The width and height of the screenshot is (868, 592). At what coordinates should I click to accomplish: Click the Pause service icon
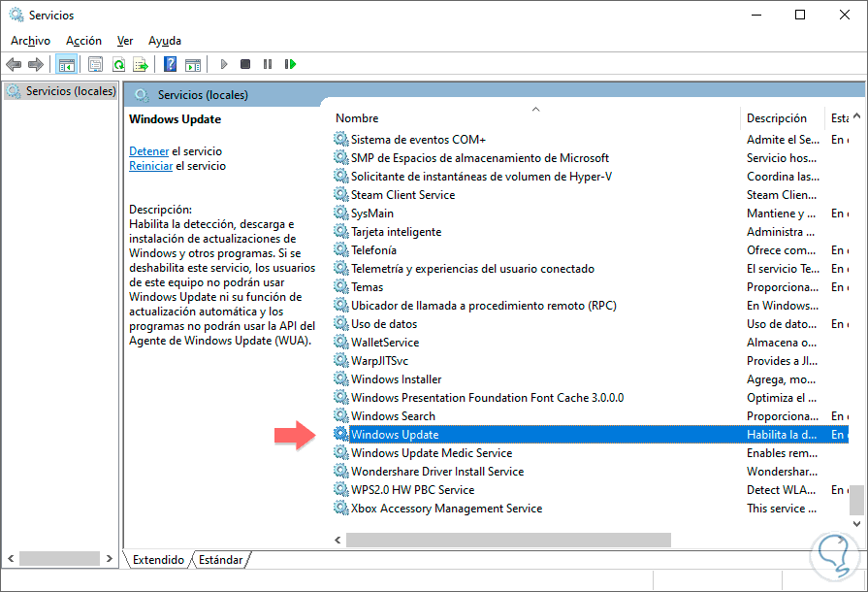pyautogui.click(x=268, y=64)
